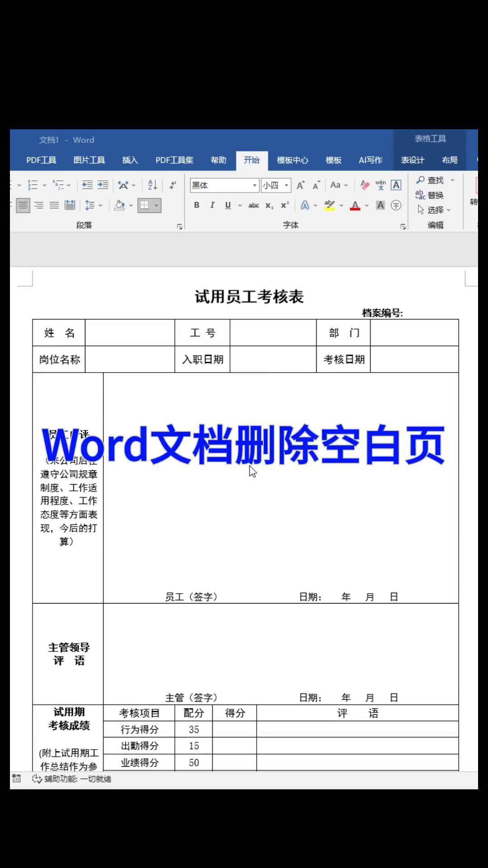Click the phonetic guide wén icon

point(380,185)
